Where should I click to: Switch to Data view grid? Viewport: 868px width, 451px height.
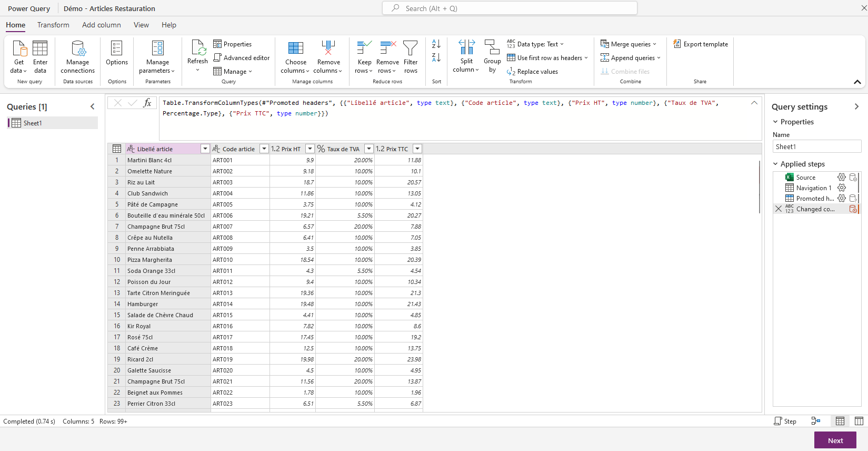840,421
